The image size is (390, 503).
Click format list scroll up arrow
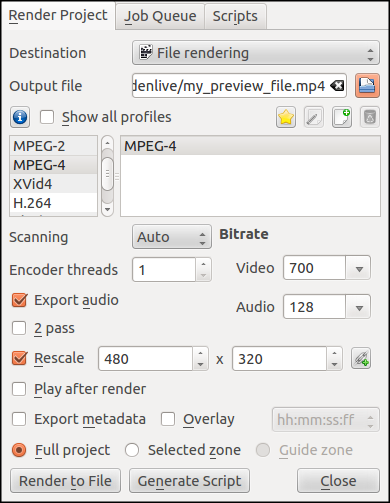107,143
